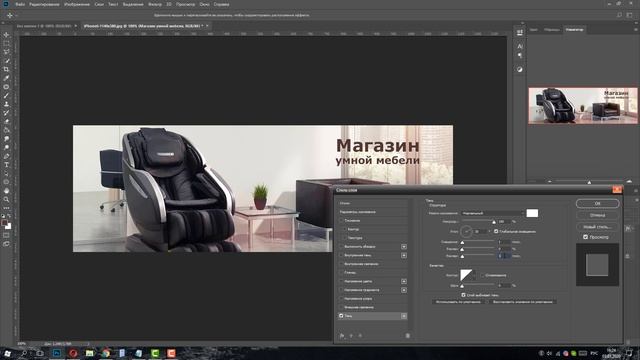Select Параметры наложения in styles list
640x360 pixels.
point(372,212)
